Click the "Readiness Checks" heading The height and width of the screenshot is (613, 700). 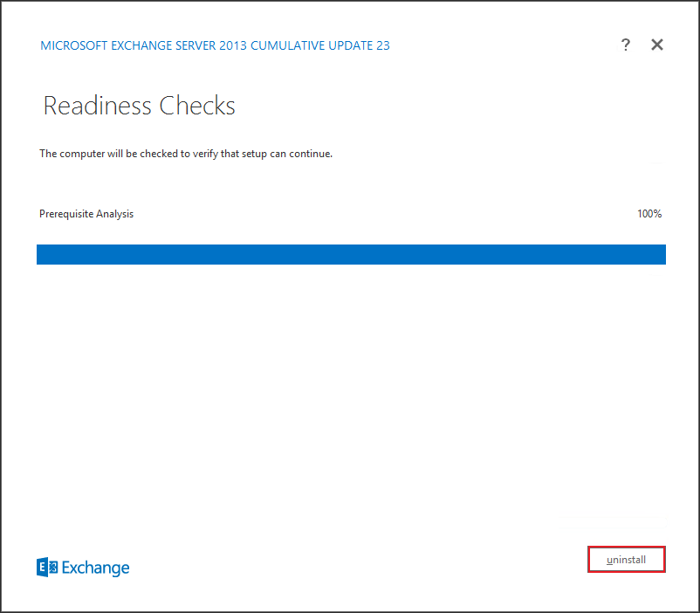click(139, 106)
